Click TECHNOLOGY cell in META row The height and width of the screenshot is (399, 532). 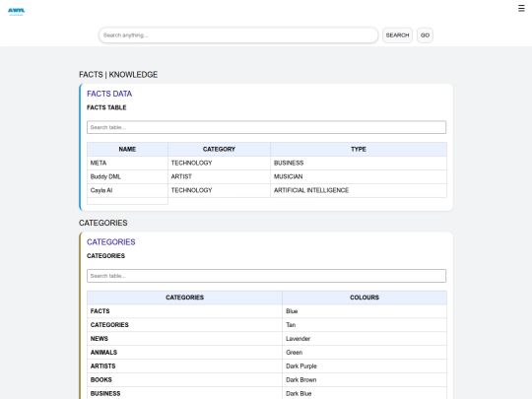(x=219, y=164)
